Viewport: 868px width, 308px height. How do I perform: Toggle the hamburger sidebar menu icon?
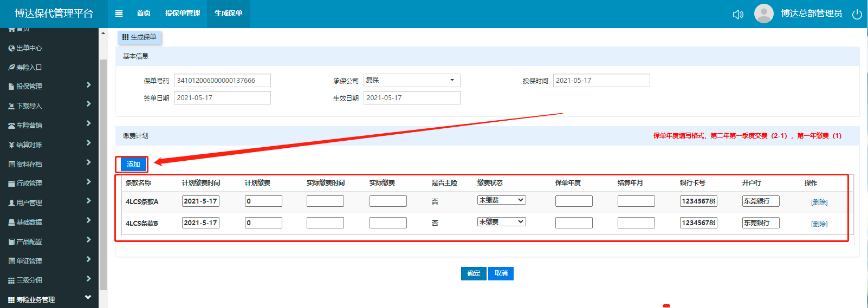pos(119,14)
